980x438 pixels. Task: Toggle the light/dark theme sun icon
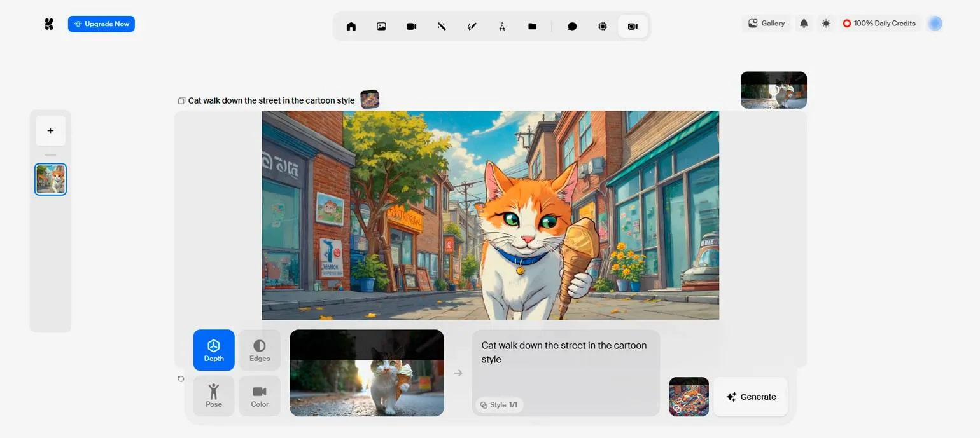[x=826, y=24]
